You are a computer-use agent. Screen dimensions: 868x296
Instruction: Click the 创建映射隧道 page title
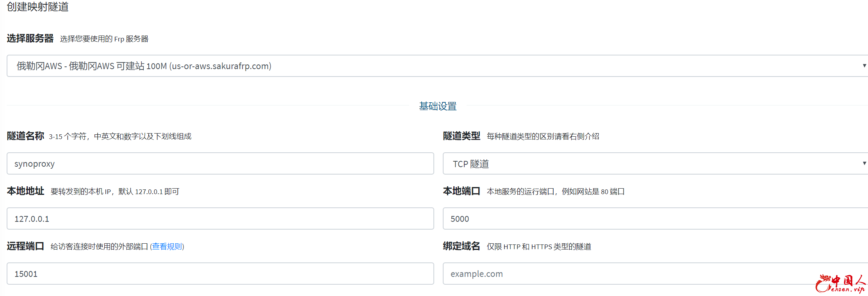[x=37, y=7]
